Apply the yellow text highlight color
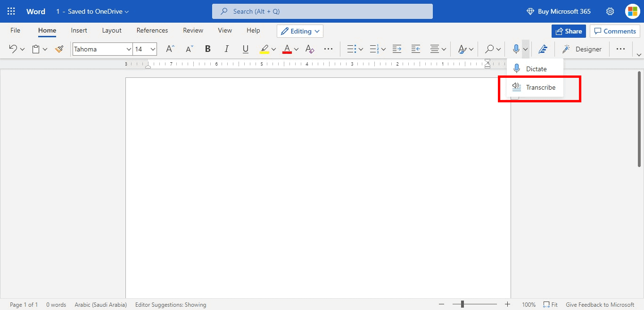This screenshot has height=310, width=644. [264, 49]
